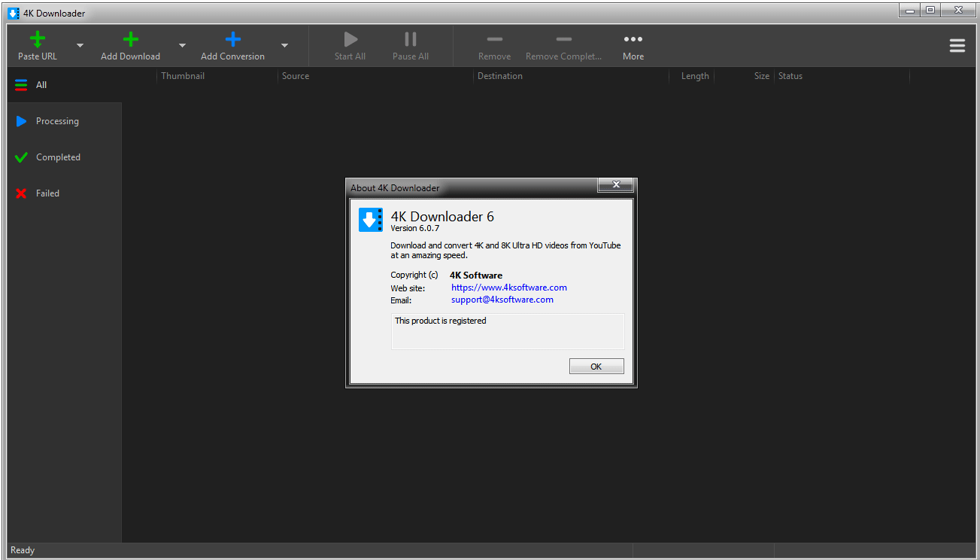This screenshot has height=560, width=980.
Task: Open the hamburger main menu
Action: coord(957,46)
